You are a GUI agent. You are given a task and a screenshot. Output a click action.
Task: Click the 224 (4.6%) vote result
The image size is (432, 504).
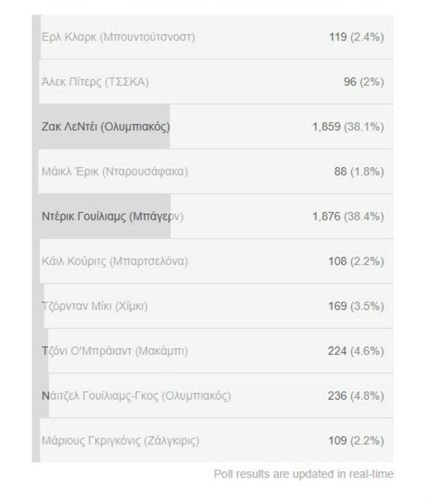[x=356, y=351]
